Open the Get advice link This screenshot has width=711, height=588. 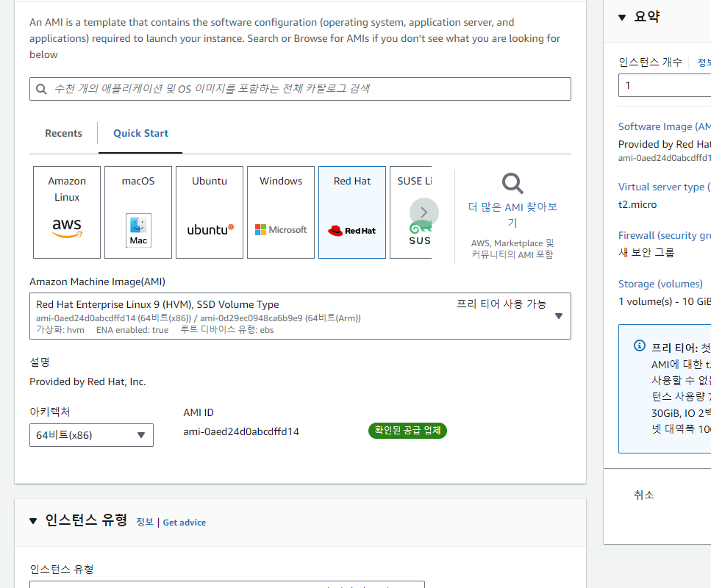[184, 523]
